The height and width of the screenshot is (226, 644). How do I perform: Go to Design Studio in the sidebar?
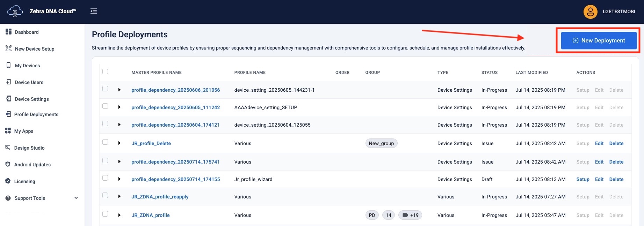click(x=29, y=148)
